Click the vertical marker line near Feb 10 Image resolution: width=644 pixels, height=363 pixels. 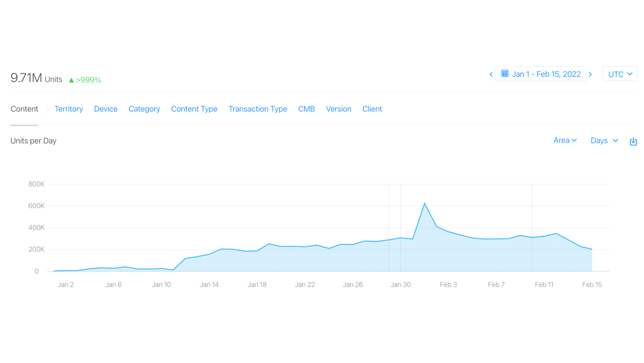pos(532,227)
